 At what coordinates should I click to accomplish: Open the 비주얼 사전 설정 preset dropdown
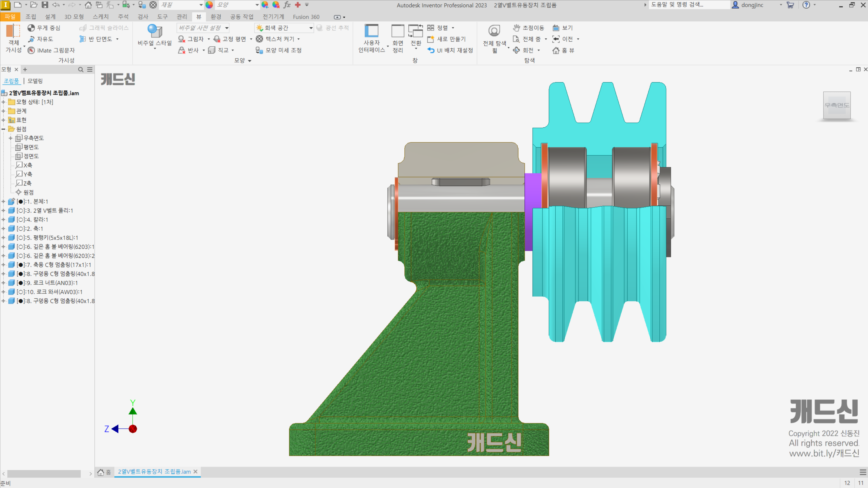(203, 28)
